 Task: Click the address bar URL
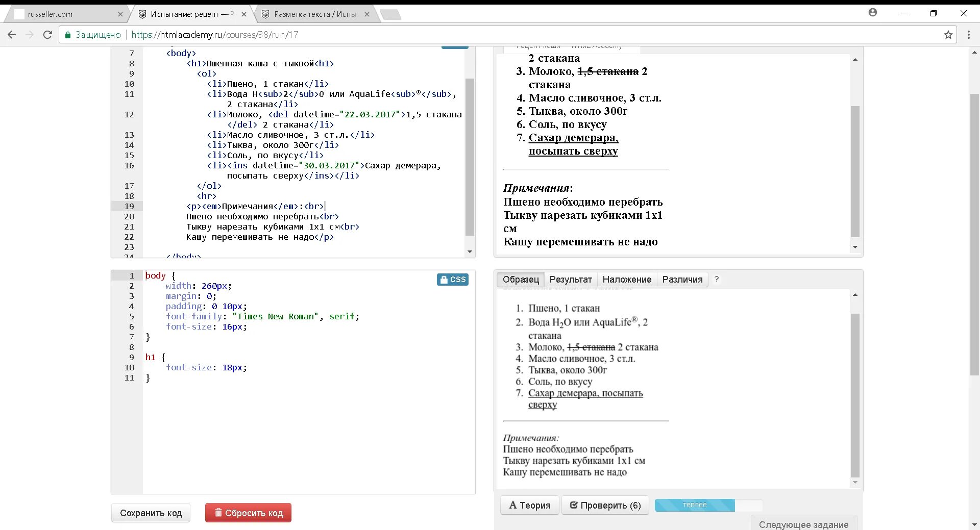[x=214, y=35]
